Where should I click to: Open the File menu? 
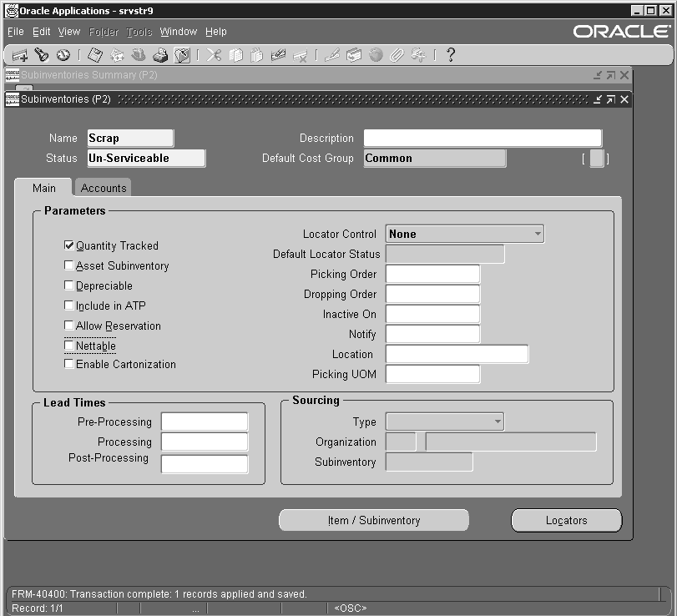tap(16, 32)
